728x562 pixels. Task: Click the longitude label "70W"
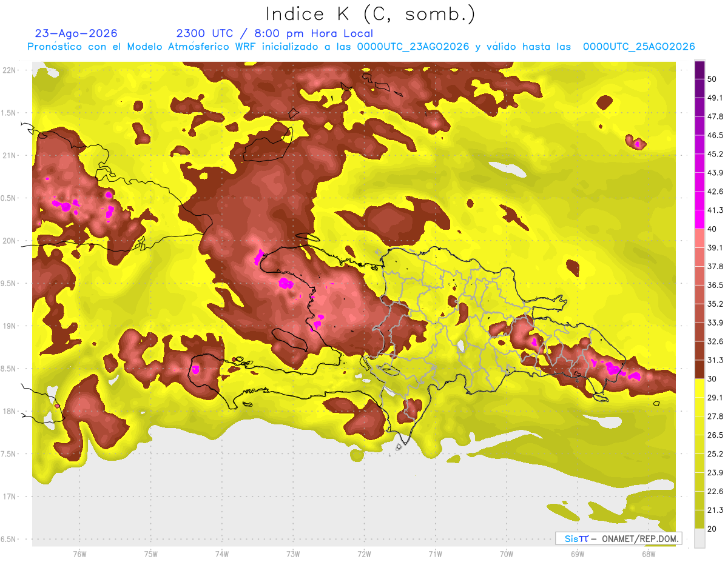[x=507, y=554]
